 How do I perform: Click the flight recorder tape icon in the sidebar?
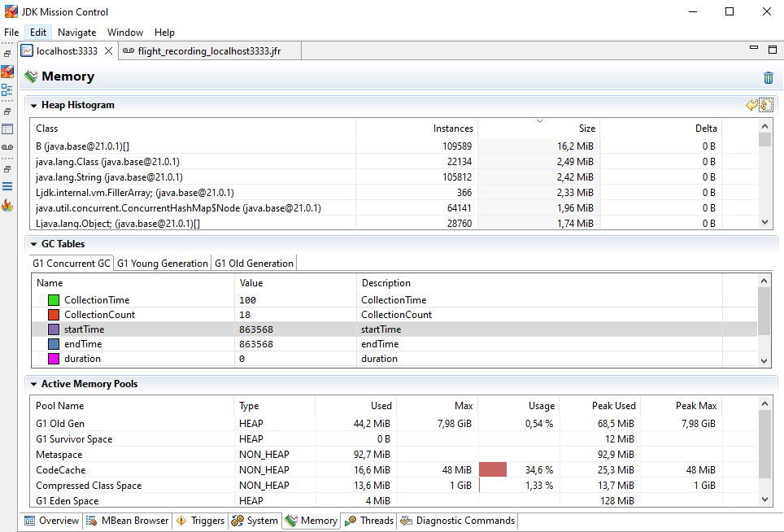(7, 147)
